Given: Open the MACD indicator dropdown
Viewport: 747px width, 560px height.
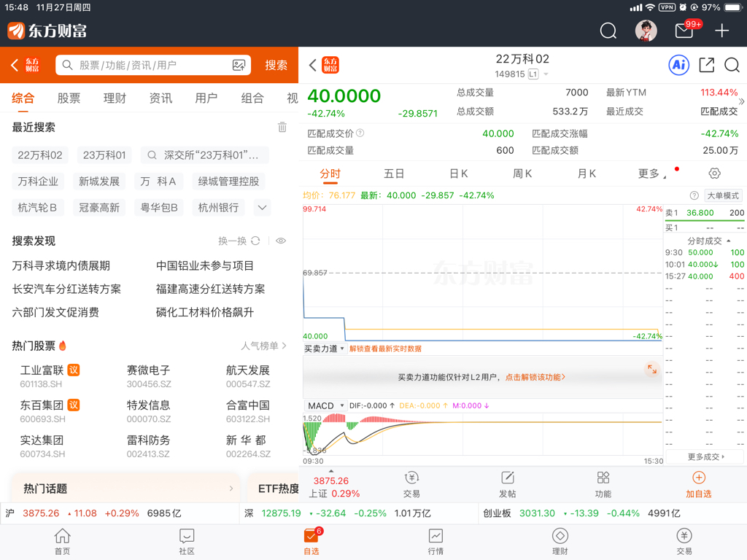Looking at the screenshot, I should coord(325,405).
